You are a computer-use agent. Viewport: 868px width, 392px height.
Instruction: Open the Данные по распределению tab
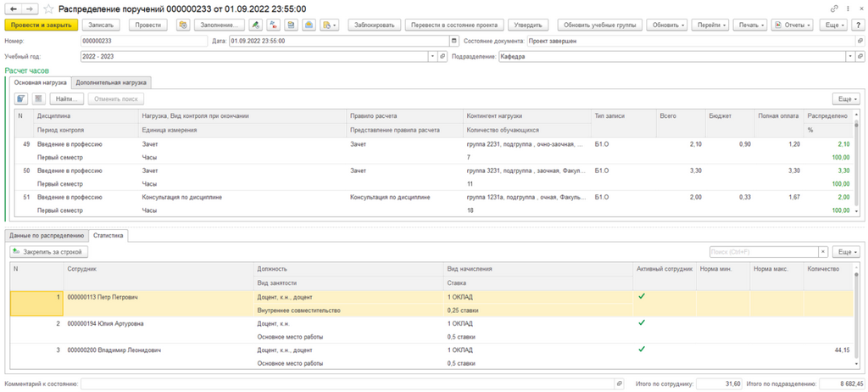pyautogui.click(x=46, y=236)
